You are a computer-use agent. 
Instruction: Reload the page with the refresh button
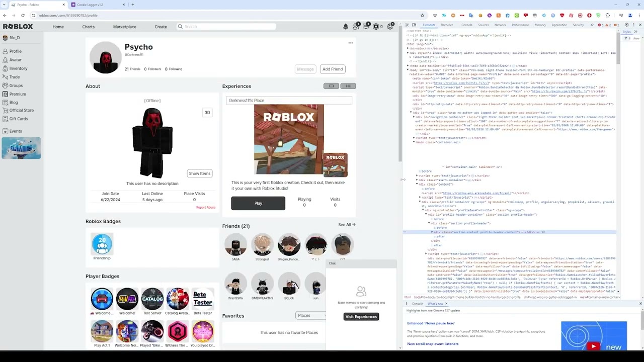(22, 15)
